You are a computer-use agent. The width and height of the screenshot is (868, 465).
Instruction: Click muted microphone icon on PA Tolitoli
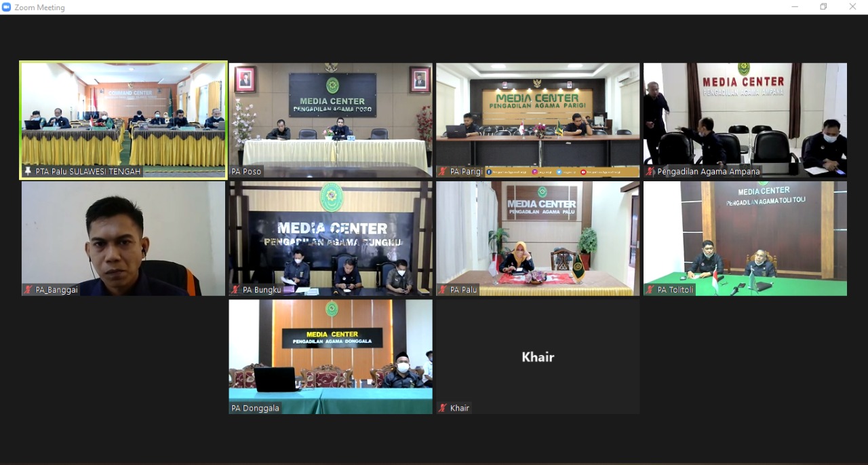pyautogui.click(x=650, y=290)
